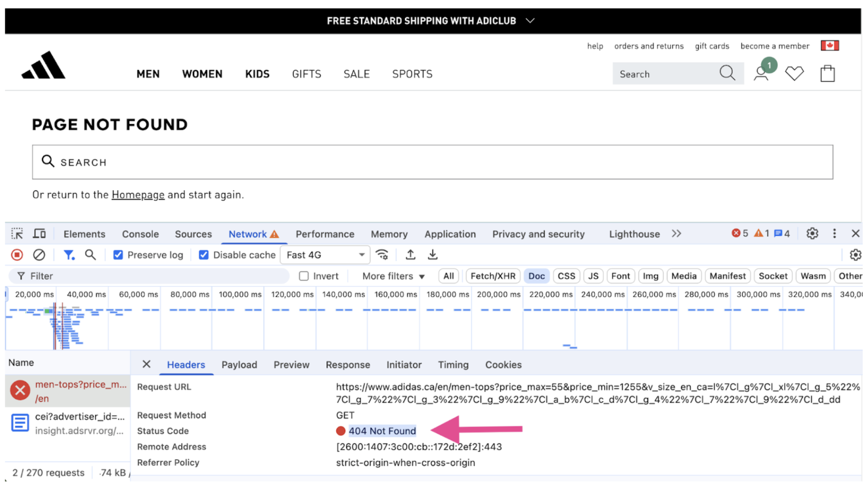Screen dimensions: 868x487
Task: Open the Fast 4G throttling dropdown
Action: point(325,255)
